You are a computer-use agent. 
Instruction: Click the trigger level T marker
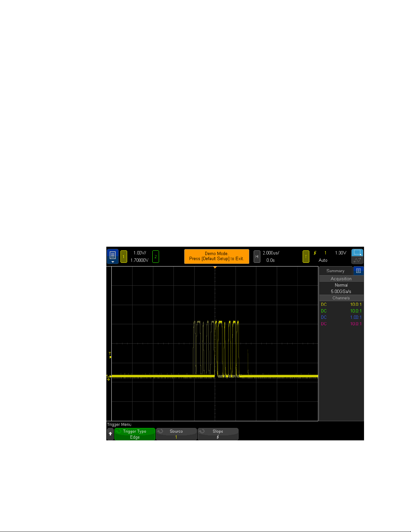point(110,355)
